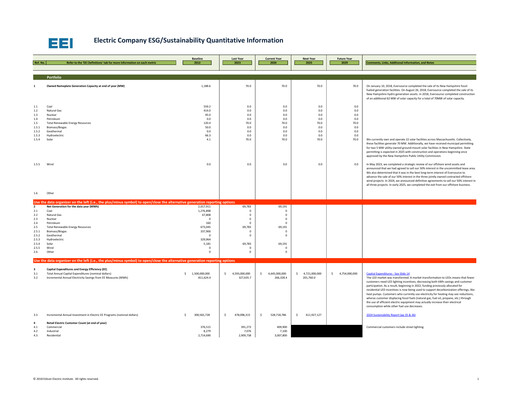This screenshot has width=512, height=396.
Task: Select row 2.5.4 Solar label
Action: tap(50, 244)
